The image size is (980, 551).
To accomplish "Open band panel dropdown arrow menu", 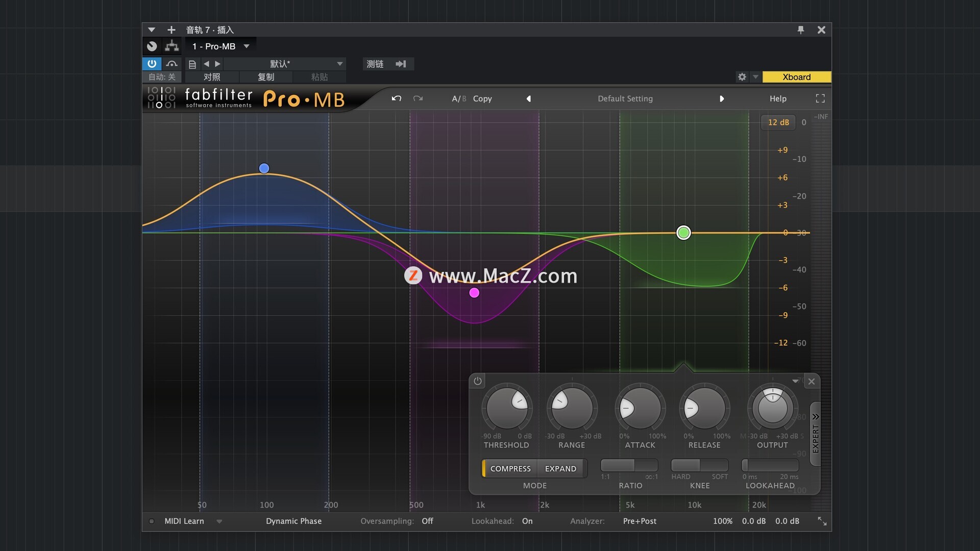I will click(x=795, y=381).
